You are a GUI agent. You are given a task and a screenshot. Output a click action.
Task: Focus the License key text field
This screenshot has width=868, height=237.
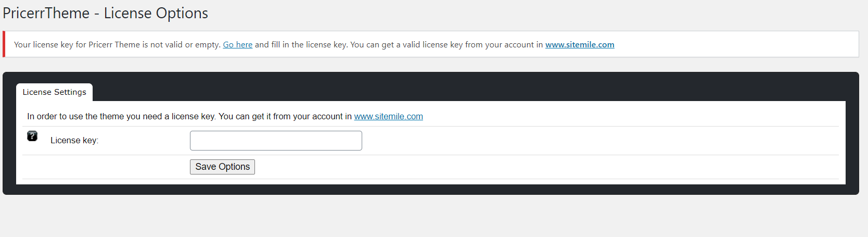click(x=276, y=141)
